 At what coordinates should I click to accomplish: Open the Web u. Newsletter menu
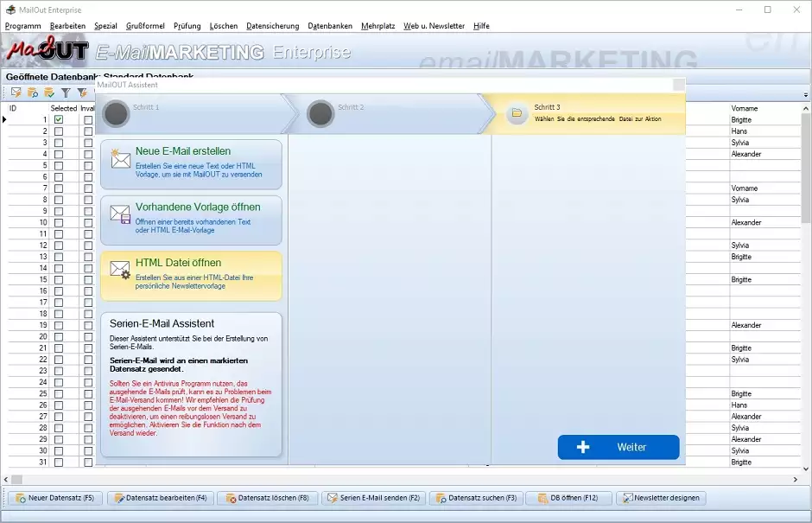pos(434,26)
